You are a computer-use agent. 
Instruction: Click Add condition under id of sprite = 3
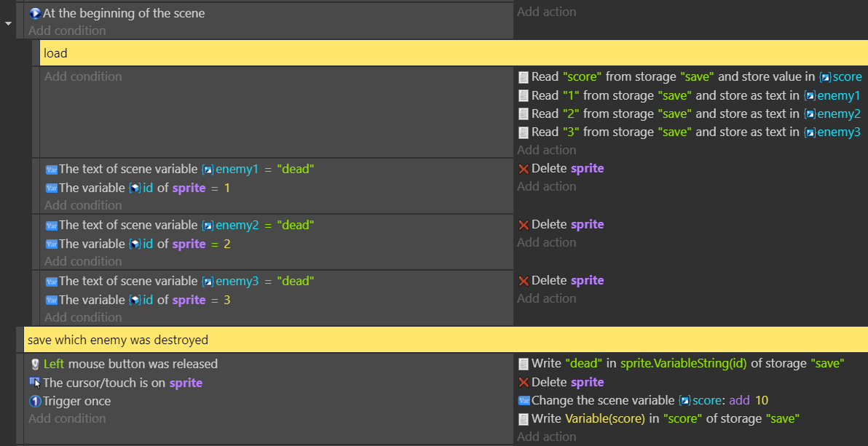[83, 317]
